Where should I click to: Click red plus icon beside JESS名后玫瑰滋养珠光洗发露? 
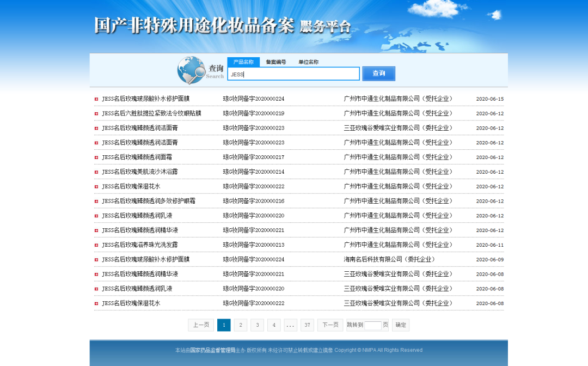pyautogui.click(x=96, y=245)
